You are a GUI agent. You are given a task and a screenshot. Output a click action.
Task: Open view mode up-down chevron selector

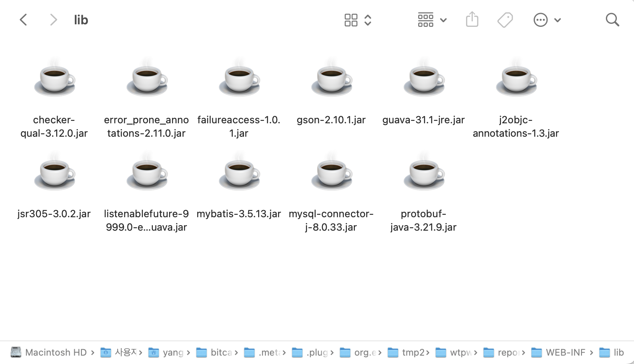(368, 20)
